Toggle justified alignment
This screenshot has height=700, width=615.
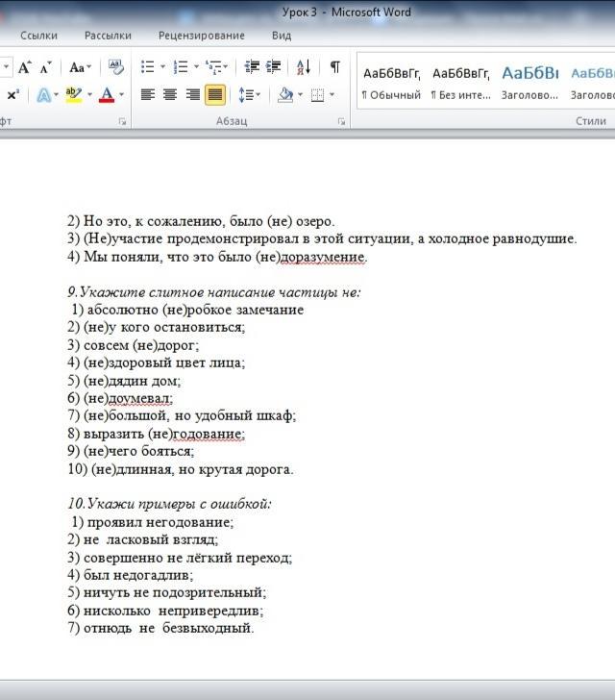pyautogui.click(x=215, y=94)
